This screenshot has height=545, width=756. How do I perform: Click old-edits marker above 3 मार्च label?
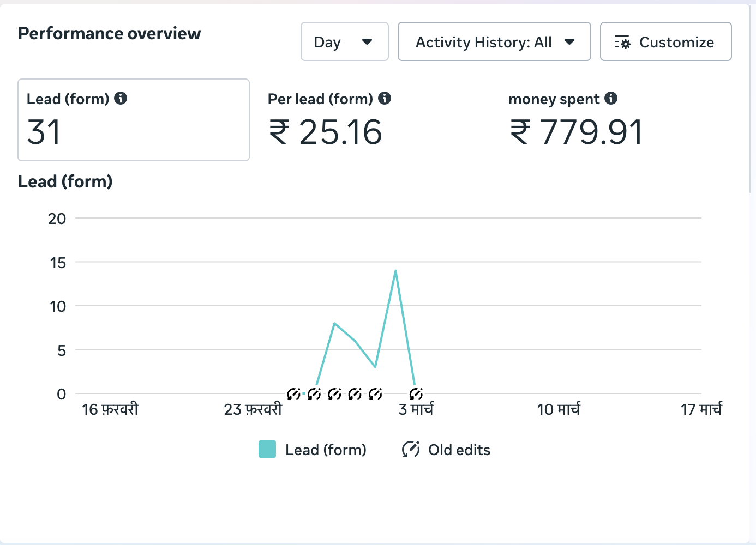[x=416, y=393]
